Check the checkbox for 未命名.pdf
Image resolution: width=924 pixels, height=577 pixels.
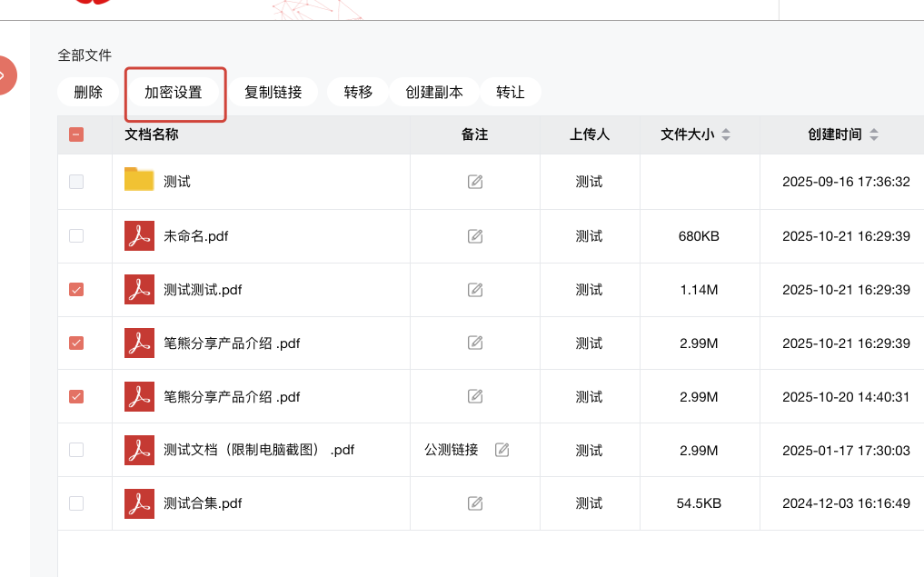(76, 236)
